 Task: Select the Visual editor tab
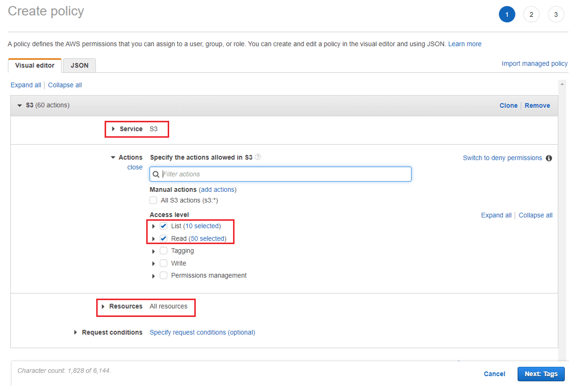(x=35, y=66)
